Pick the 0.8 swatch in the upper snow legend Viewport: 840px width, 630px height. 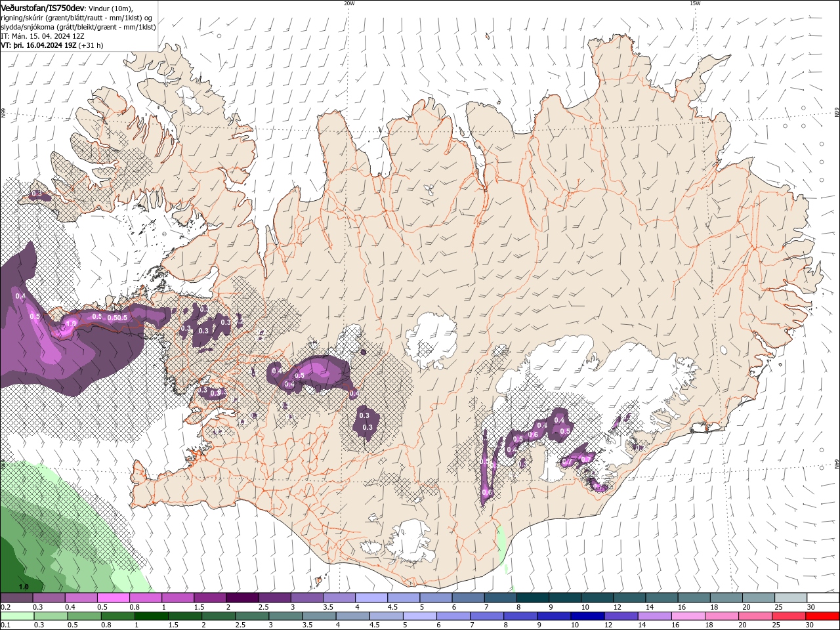pos(145,598)
